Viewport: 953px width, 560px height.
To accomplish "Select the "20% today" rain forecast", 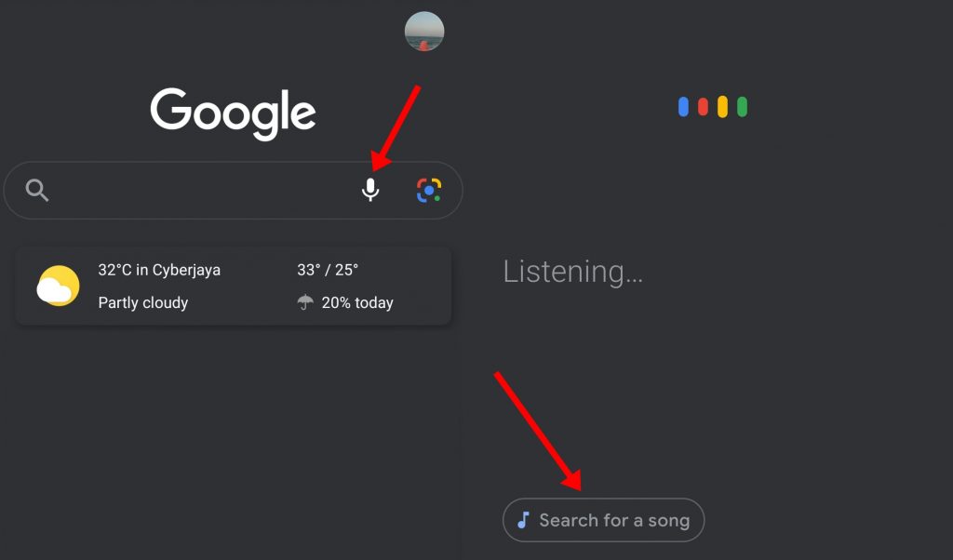I will (357, 303).
